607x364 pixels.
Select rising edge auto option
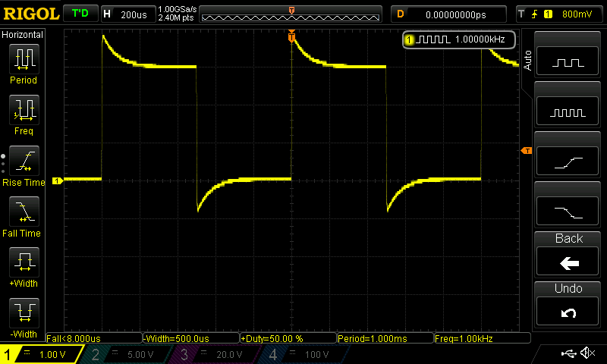pyautogui.click(x=568, y=162)
